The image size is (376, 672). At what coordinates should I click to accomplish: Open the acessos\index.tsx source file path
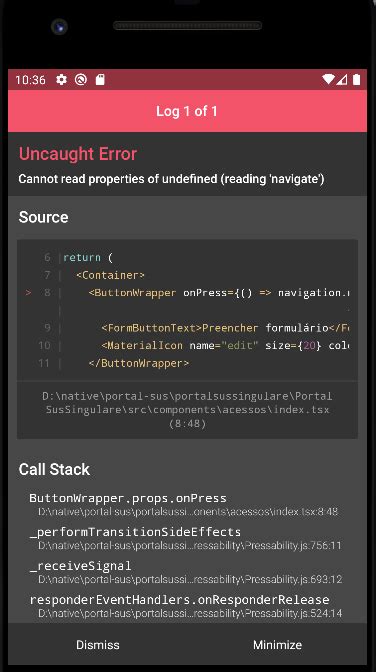point(187,410)
